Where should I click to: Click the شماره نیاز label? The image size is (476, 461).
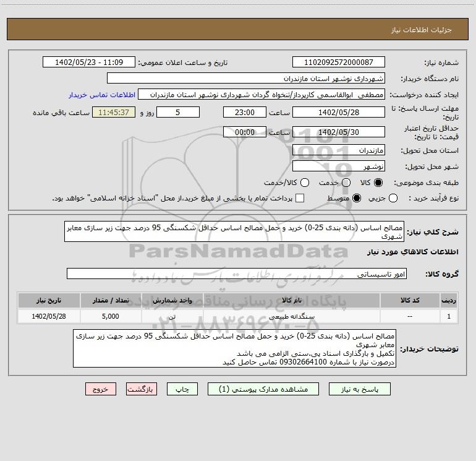click(x=441, y=62)
